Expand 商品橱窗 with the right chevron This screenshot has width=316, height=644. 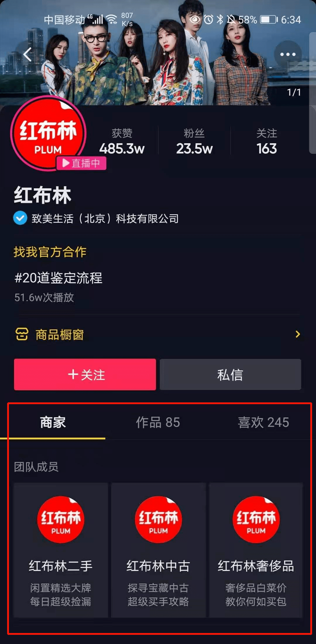coord(298,334)
